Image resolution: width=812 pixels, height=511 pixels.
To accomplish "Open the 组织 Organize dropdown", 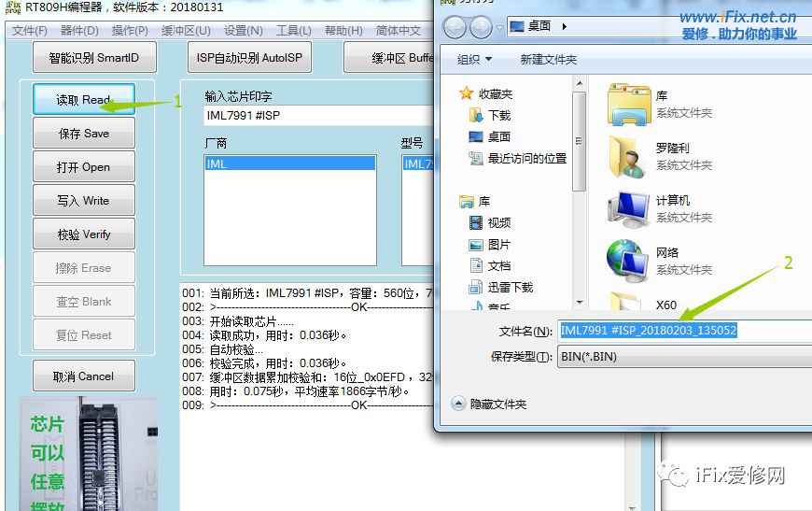I will (474, 60).
